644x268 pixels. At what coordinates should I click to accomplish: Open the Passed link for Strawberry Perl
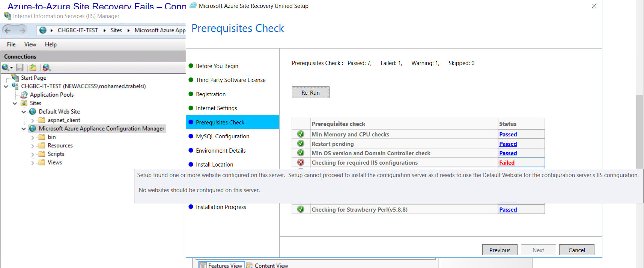pyautogui.click(x=508, y=209)
